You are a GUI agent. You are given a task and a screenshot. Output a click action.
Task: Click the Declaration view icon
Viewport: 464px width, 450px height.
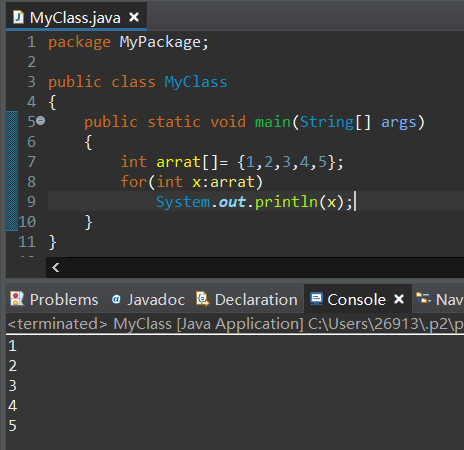tap(203, 299)
